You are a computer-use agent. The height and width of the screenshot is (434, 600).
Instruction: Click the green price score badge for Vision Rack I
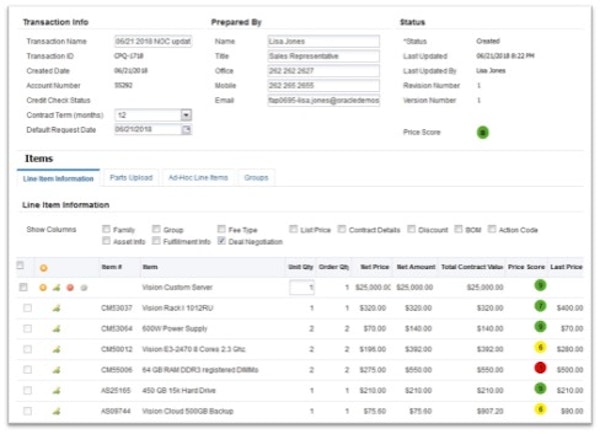point(540,306)
